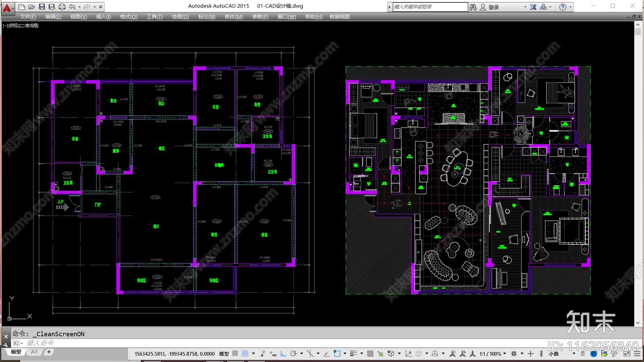Click the transparency display icon in status bar
The width and height of the screenshot is (644, 362).
tap(370, 354)
